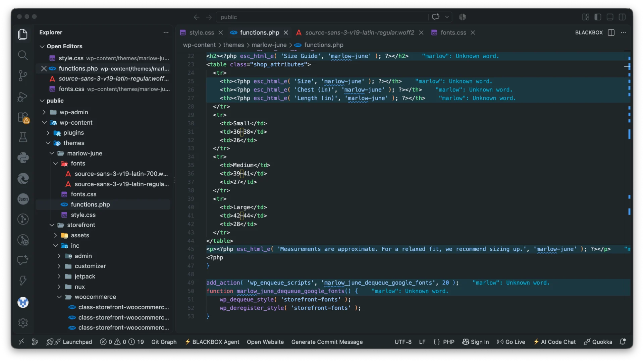Screen dimensions: 644x362
Task: Click the BLACKBOX button in editor toolbar
Action: (x=589, y=33)
